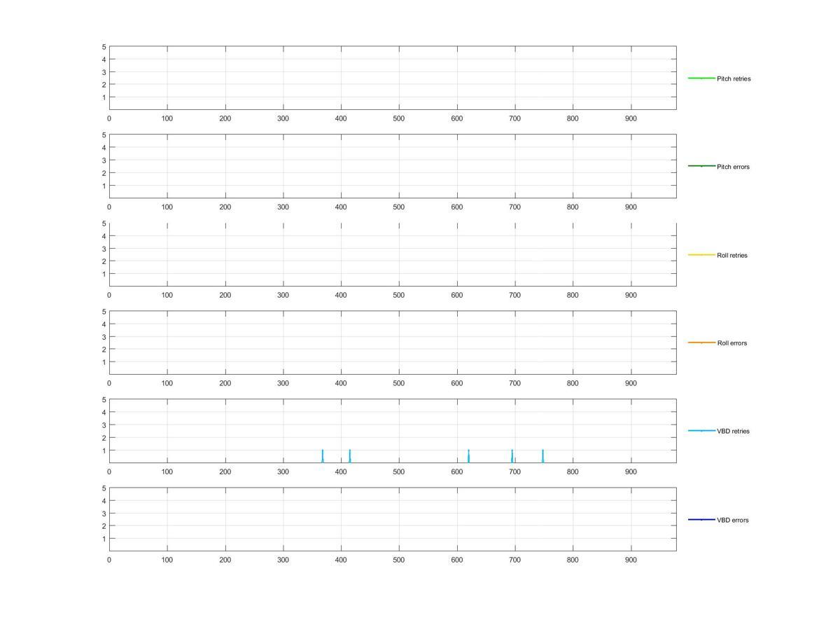Click the VBD retries spike just after 400
The height and width of the screenshot is (620, 840).
point(349,456)
